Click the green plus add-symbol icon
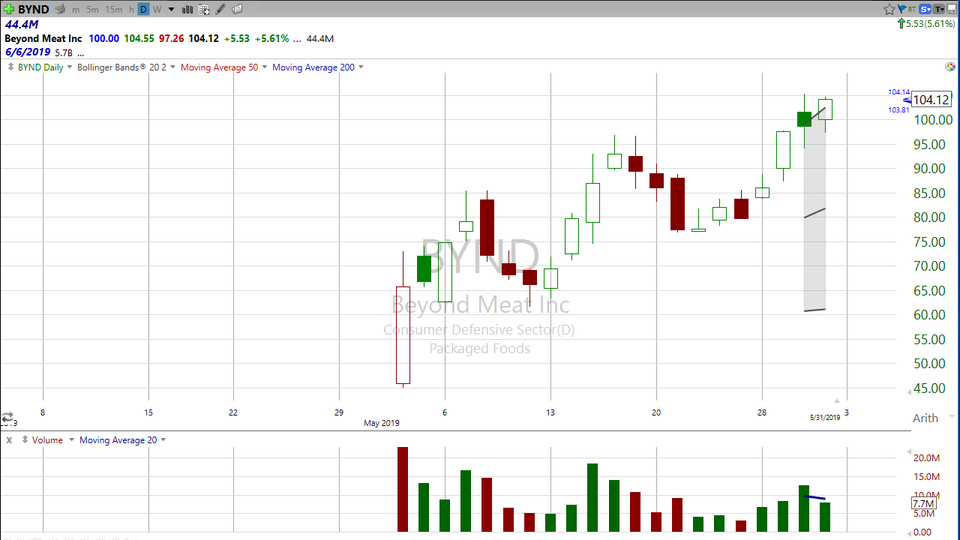 [9, 9]
